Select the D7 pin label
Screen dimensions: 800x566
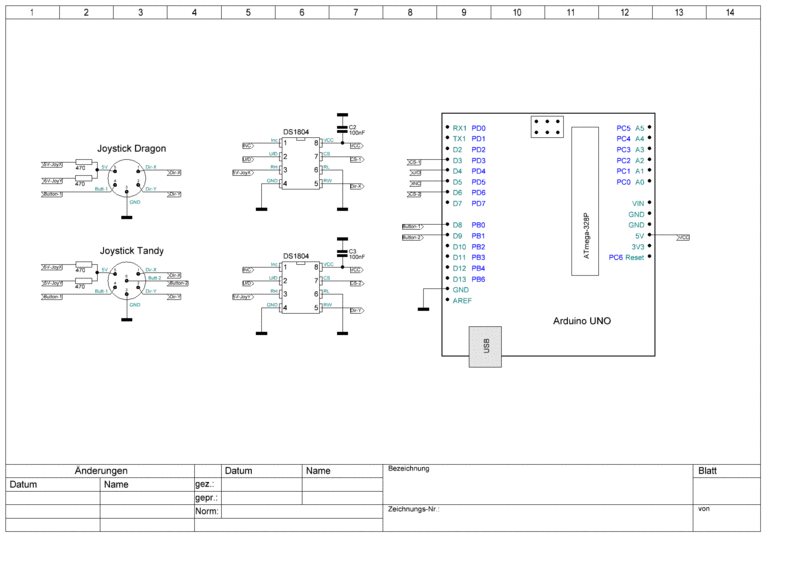(457, 203)
